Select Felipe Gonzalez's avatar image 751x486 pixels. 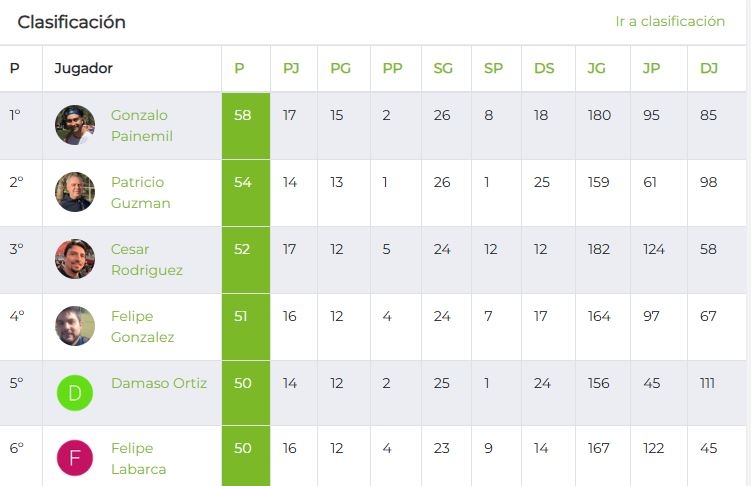coord(75,326)
